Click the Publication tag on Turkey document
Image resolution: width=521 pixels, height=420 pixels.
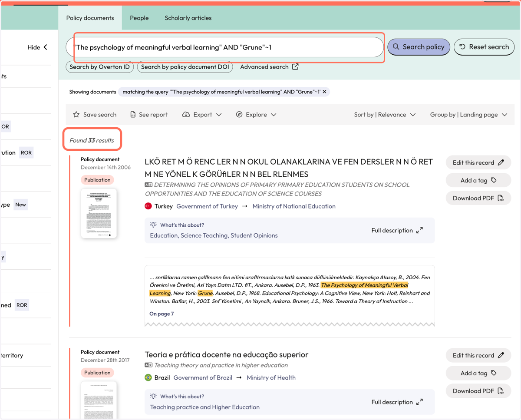coord(97,180)
